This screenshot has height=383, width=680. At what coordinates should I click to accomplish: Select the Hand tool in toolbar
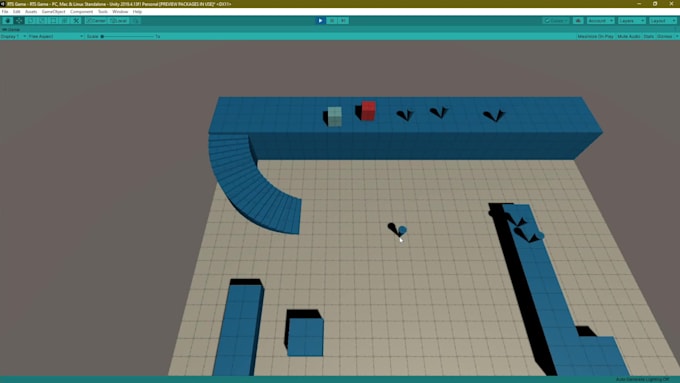tap(7, 21)
